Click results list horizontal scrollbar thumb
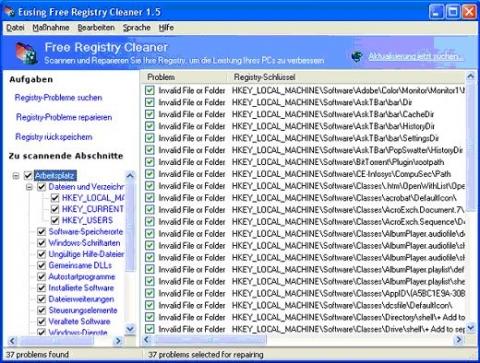The image size is (480, 363). (x=210, y=340)
